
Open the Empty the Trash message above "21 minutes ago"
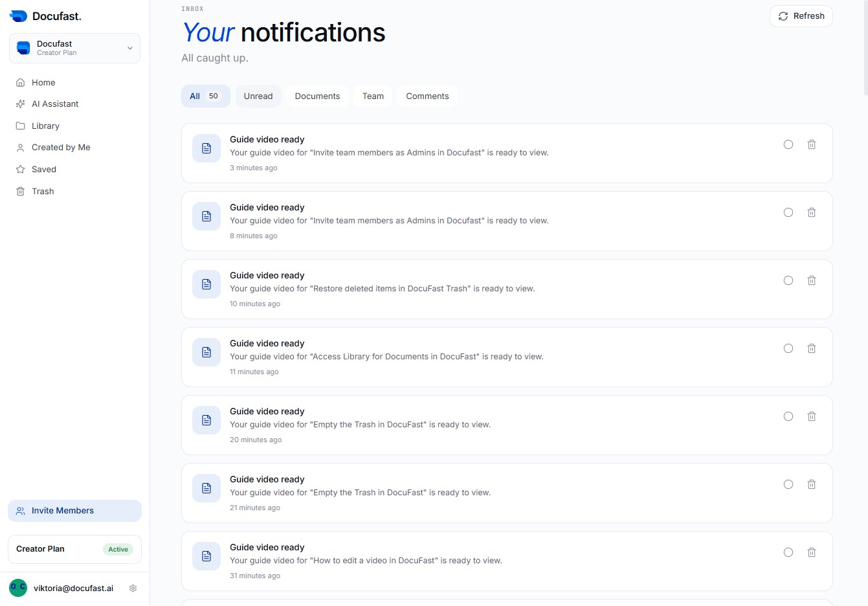click(361, 493)
